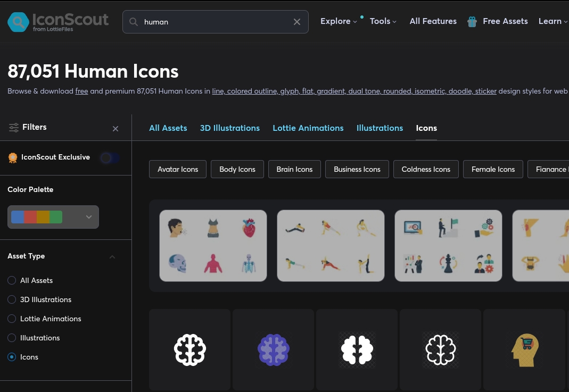Select the red muscular back icon
569x392 pixels.
tap(213, 264)
